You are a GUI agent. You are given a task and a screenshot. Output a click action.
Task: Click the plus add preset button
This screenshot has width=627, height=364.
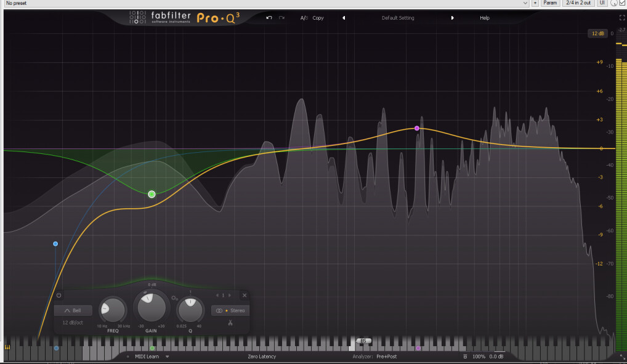click(x=535, y=3)
